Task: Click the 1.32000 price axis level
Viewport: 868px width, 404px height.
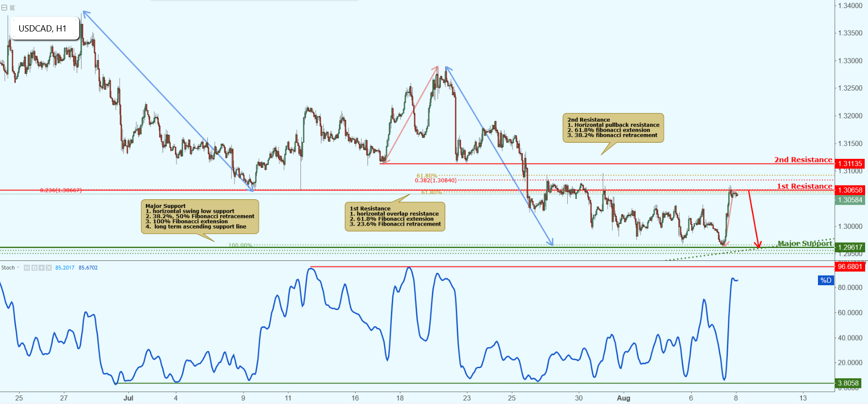Action: point(850,116)
